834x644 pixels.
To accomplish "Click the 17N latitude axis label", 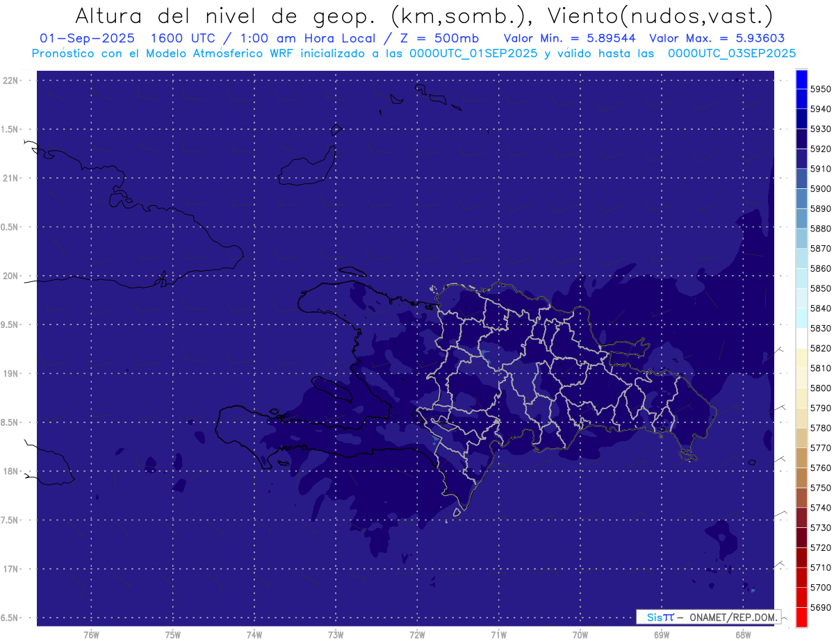I will [x=12, y=569].
